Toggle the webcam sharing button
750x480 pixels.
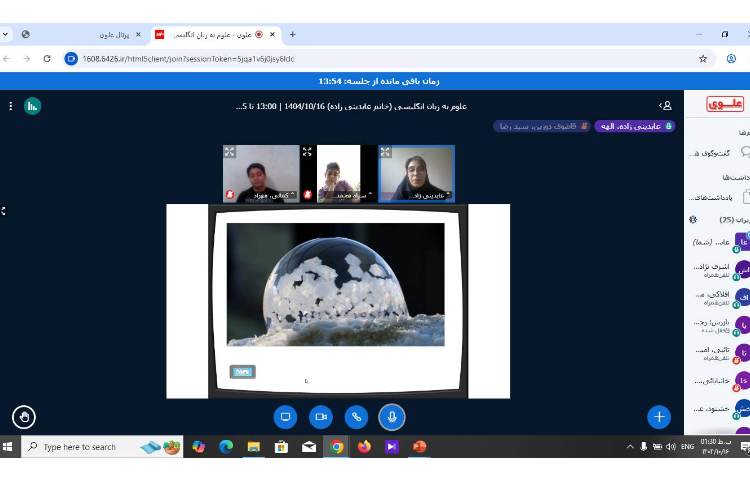pyautogui.click(x=321, y=416)
